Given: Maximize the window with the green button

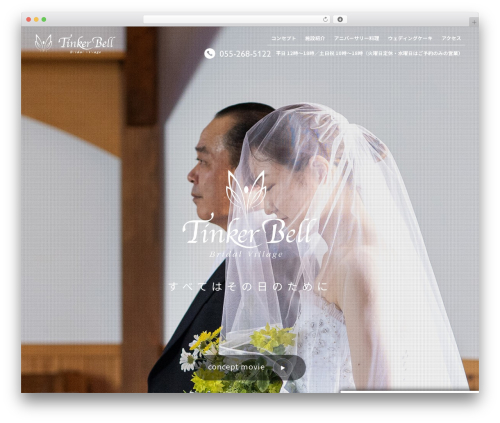Looking at the screenshot, I should click(44, 19).
